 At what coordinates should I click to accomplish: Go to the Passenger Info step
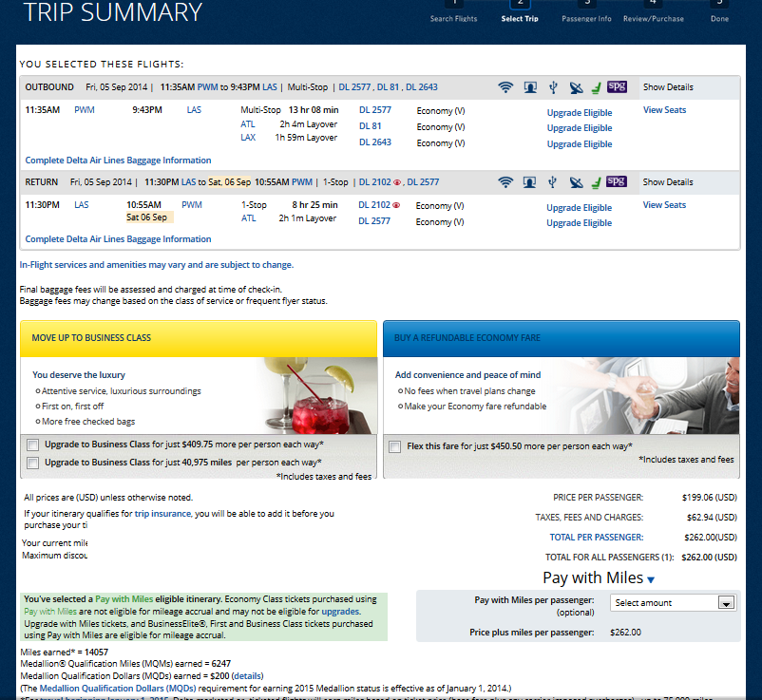[x=586, y=18]
